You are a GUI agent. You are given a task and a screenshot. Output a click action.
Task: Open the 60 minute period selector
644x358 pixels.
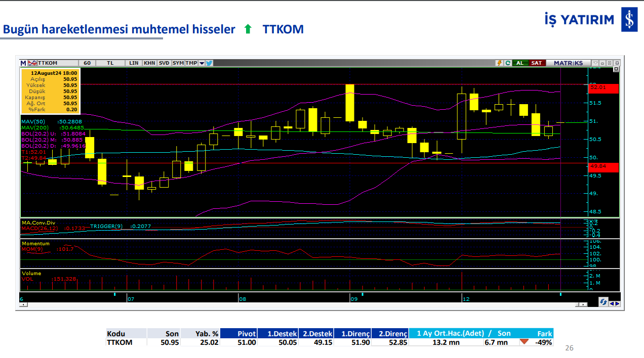[x=87, y=63]
